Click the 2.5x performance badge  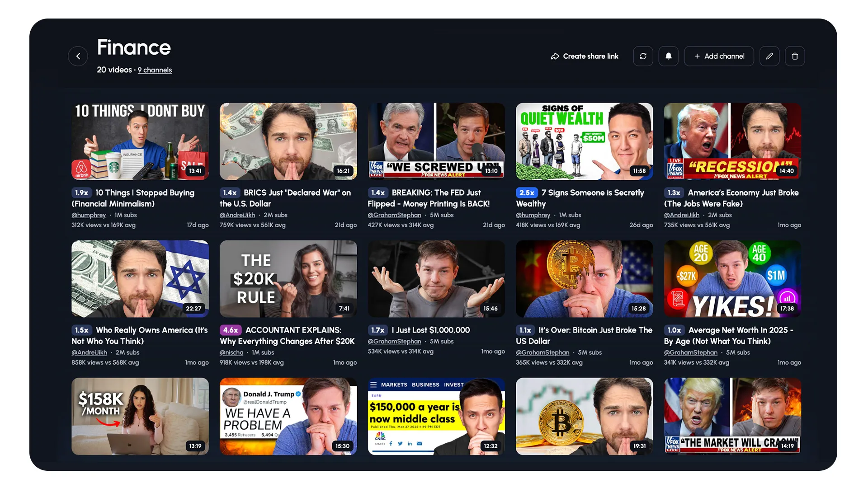point(527,192)
